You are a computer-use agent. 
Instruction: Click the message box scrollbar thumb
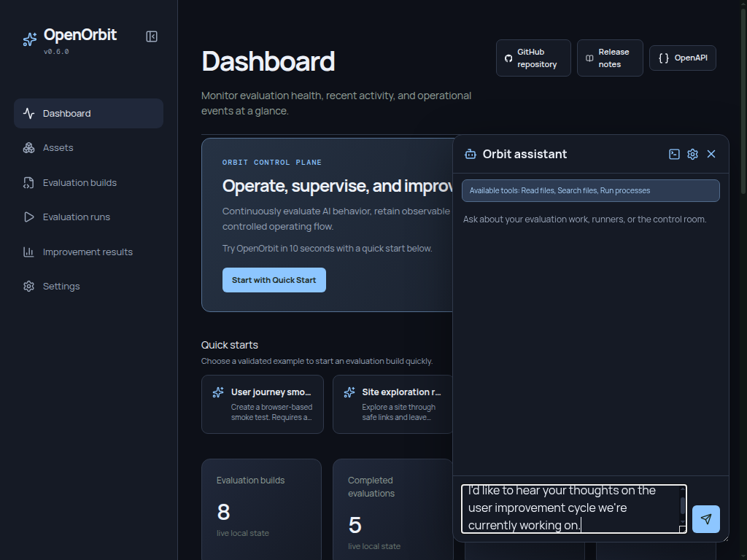(x=683, y=506)
